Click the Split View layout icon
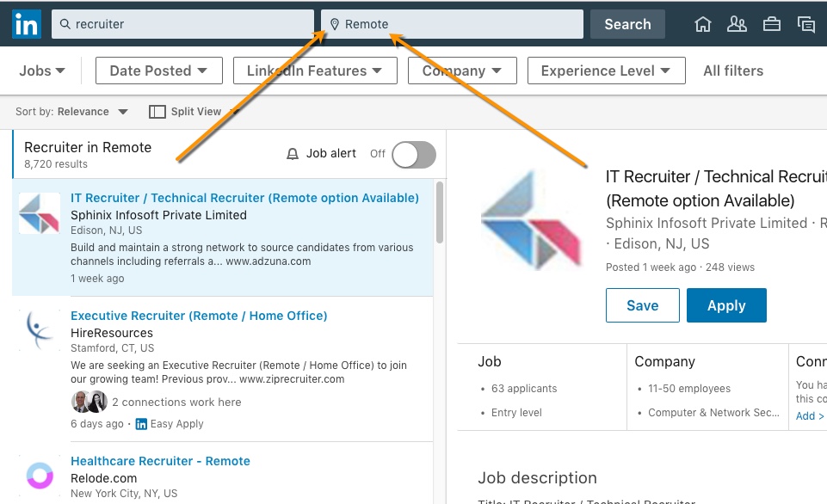 (157, 112)
